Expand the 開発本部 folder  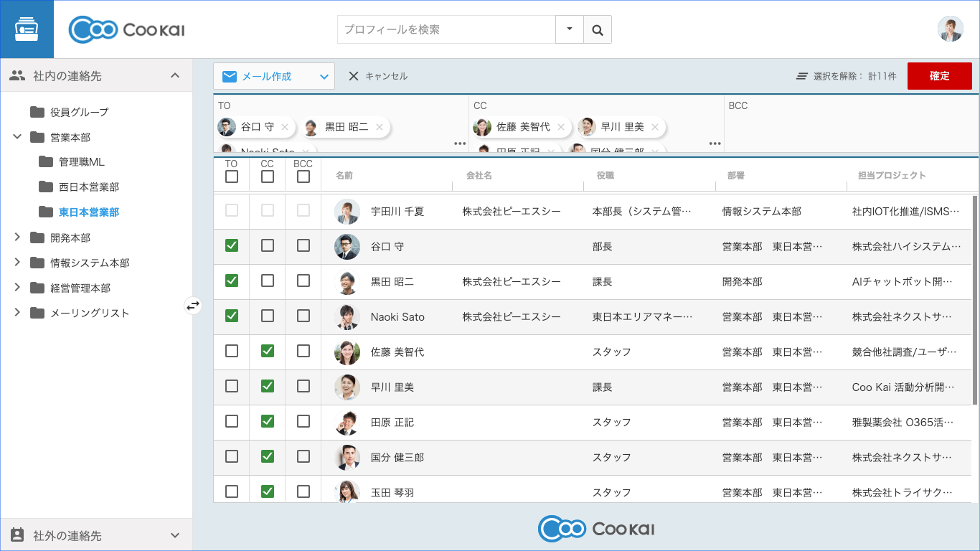(18, 237)
